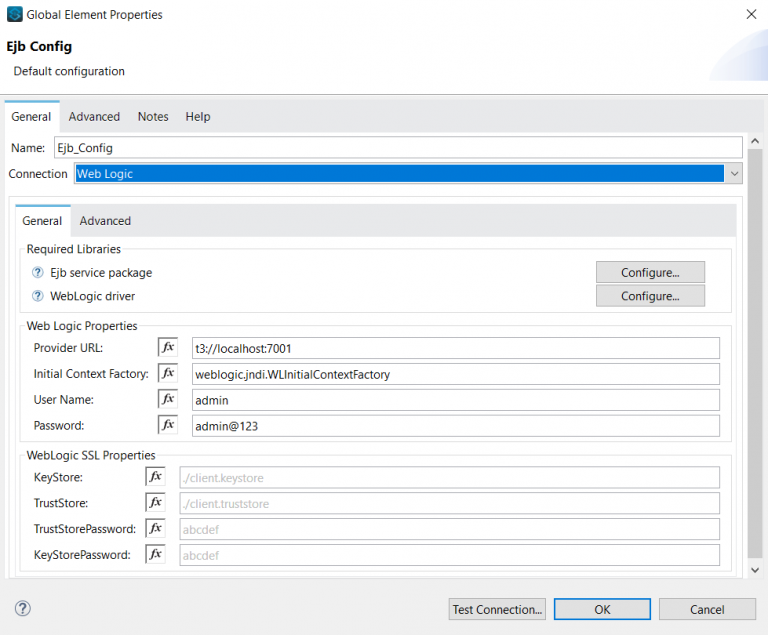Confirm with the OK button
768x635 pixels.
click(x=602, y=609)
